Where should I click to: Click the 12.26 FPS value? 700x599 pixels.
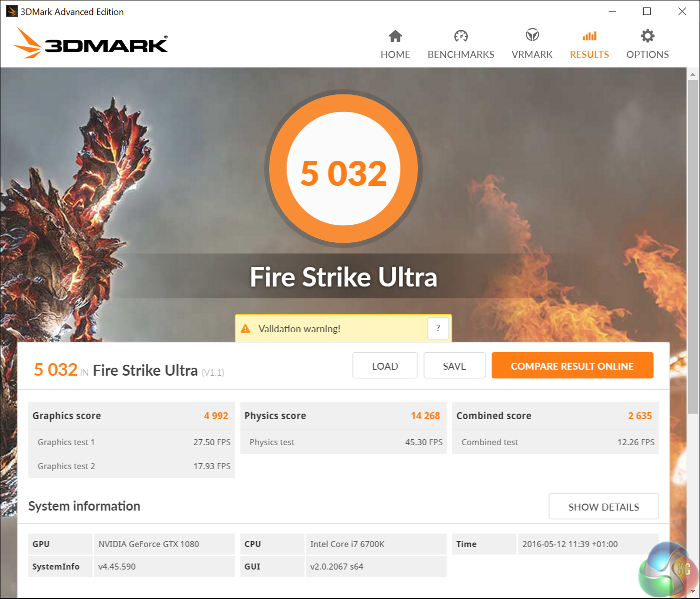pos(636,442)
